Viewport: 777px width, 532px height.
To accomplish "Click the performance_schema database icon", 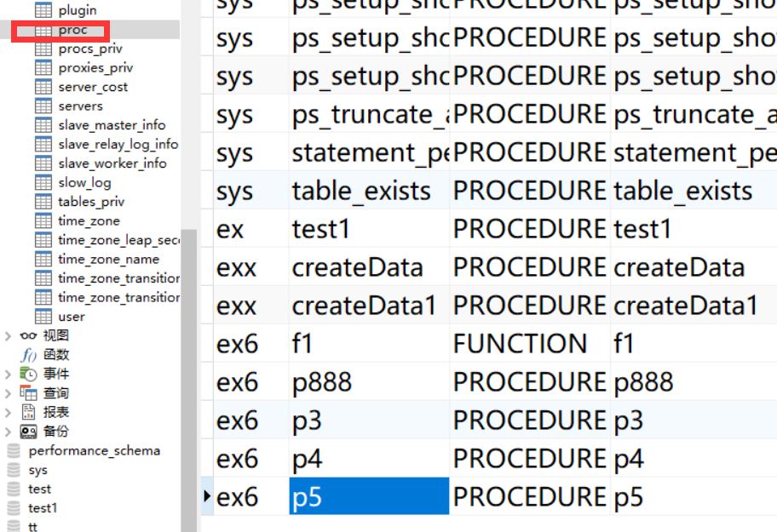I will 14,451.
